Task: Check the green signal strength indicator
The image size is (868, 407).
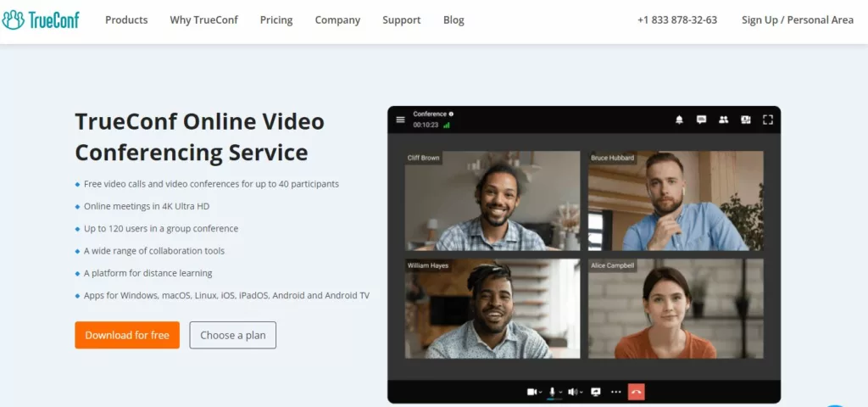Action: [x=446, y=125]
